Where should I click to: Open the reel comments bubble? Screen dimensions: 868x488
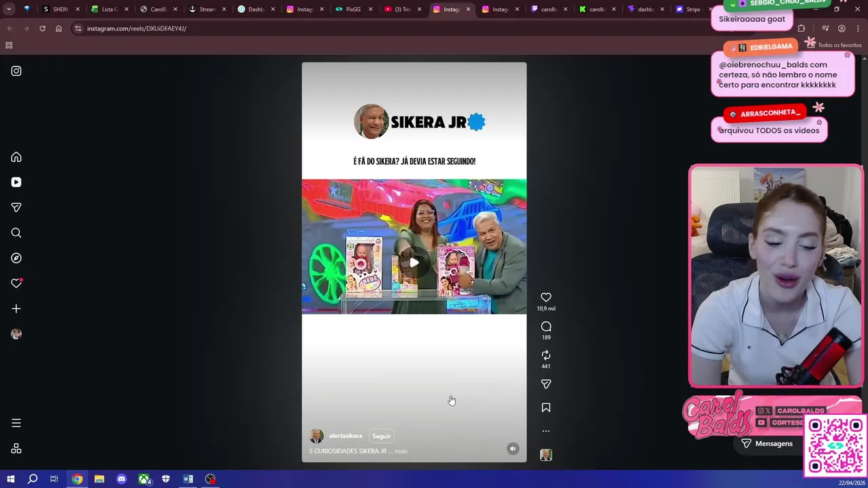pos(546,327)
